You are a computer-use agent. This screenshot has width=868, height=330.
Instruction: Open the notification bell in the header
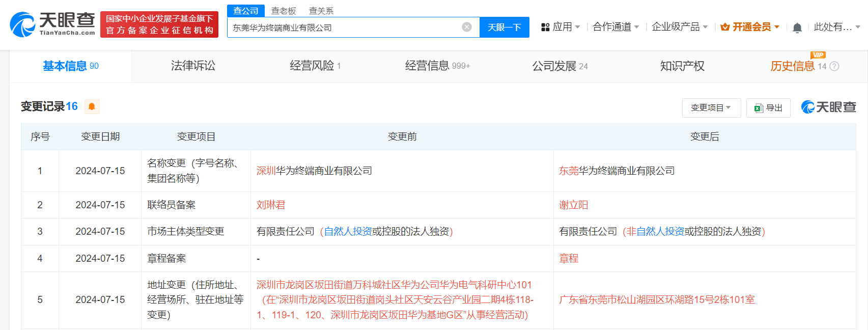coord(797,28)
